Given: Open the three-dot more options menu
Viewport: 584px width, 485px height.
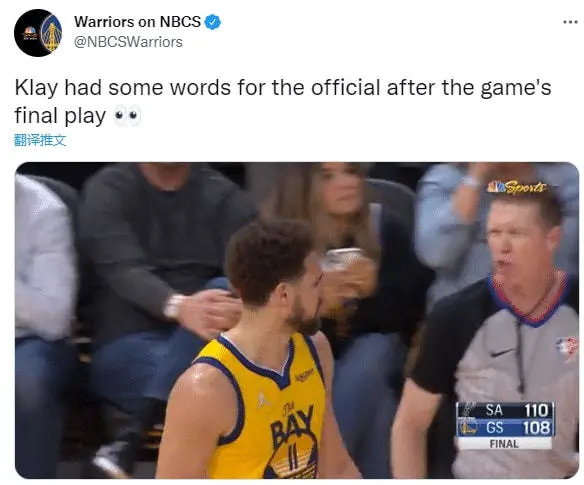Looking at the screenshot, I should pyautogui.click(x=570, y=22).
